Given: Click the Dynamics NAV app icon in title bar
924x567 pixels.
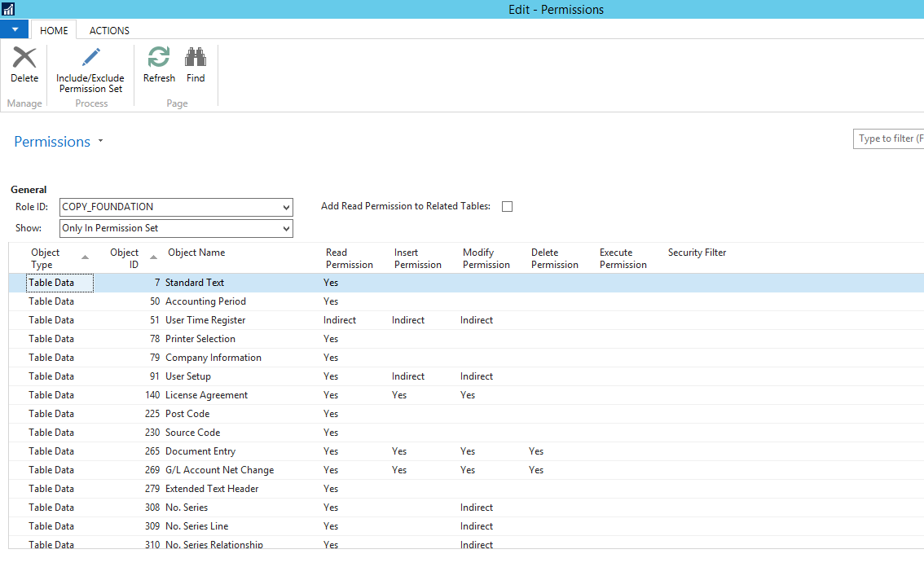Looking at the screenshot, I should 9,10.
